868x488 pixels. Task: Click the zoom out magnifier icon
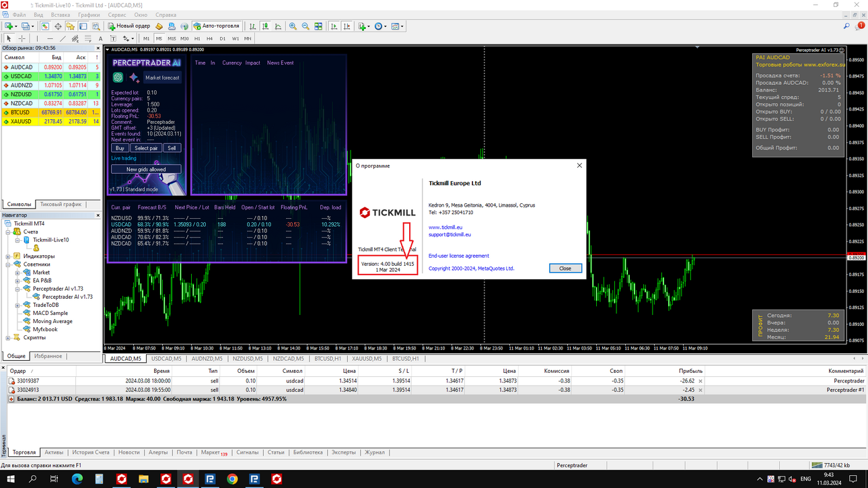pyautogui.click(x=305, y=26)
